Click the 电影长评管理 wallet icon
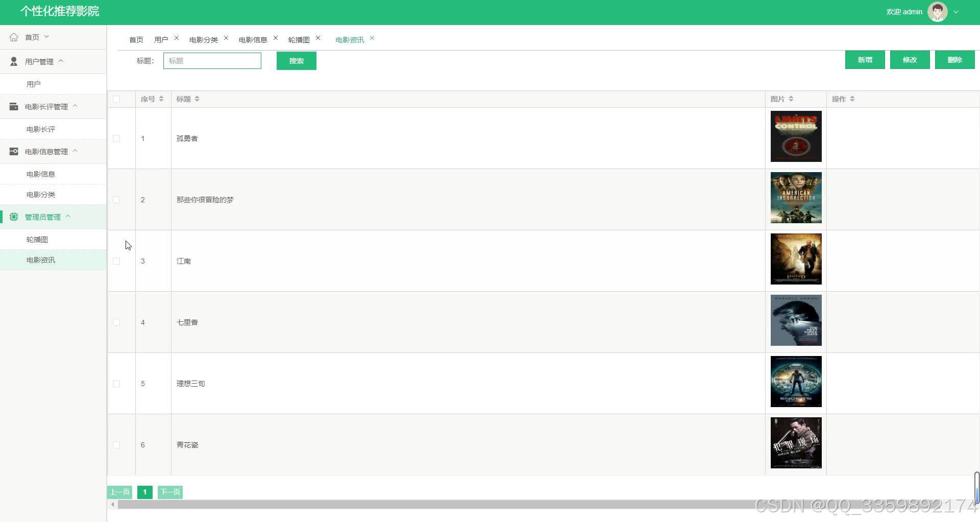Image resolution: width=980 pixels, height=522 pixels. point(14,106)
